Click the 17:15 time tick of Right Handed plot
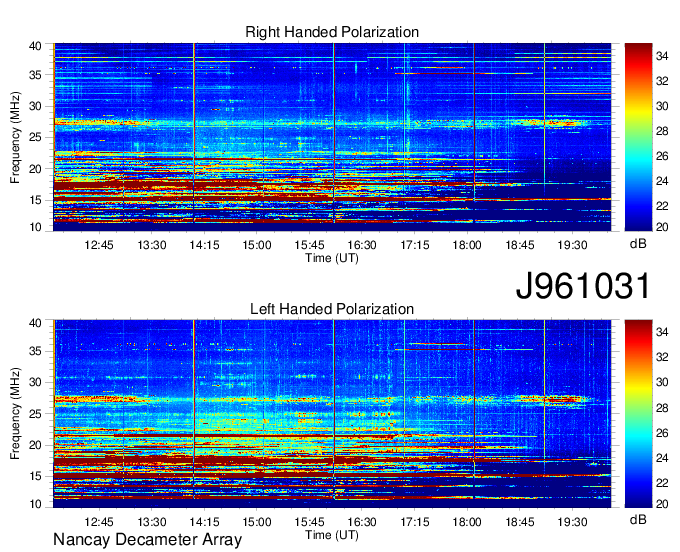This screenshot has height=552, width=680. coord(415,245)
